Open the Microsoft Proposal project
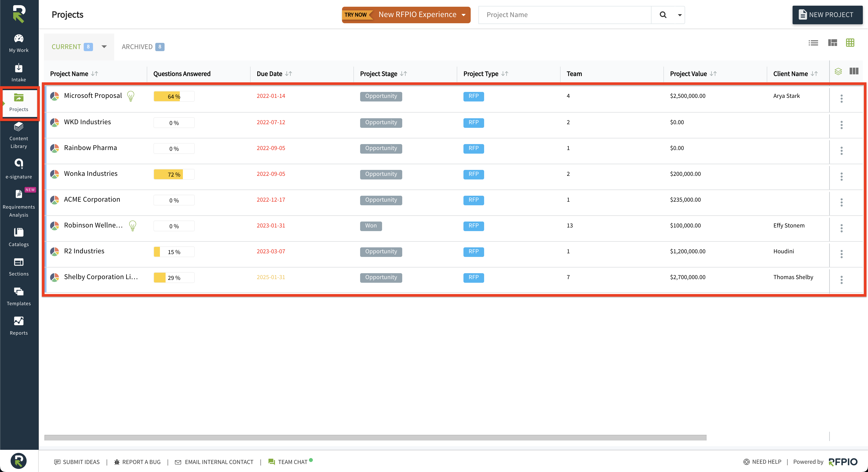This screenshot has height=472, width=868. tap(93, 96)
